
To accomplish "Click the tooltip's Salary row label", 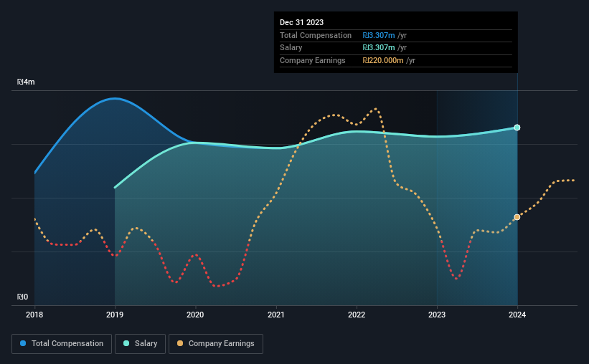I will [291, 48].
